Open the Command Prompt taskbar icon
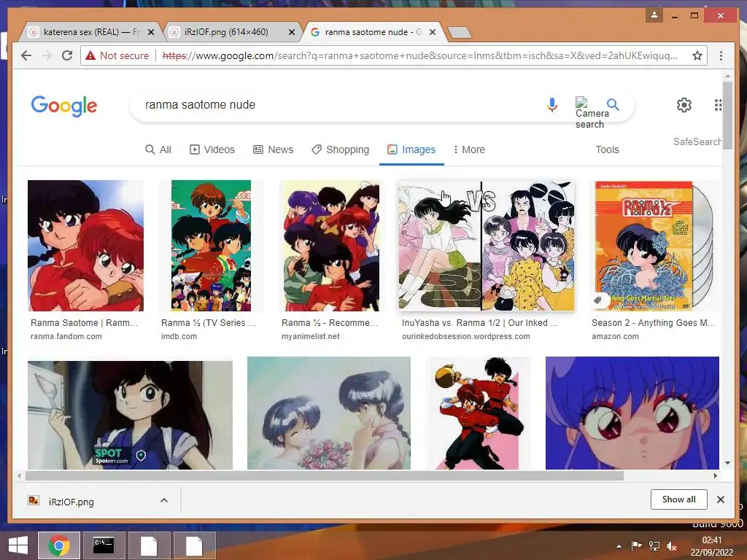Image resolution: width=747 pixels, height=560 pixels. pyautogui.click(x=104, y=545)
